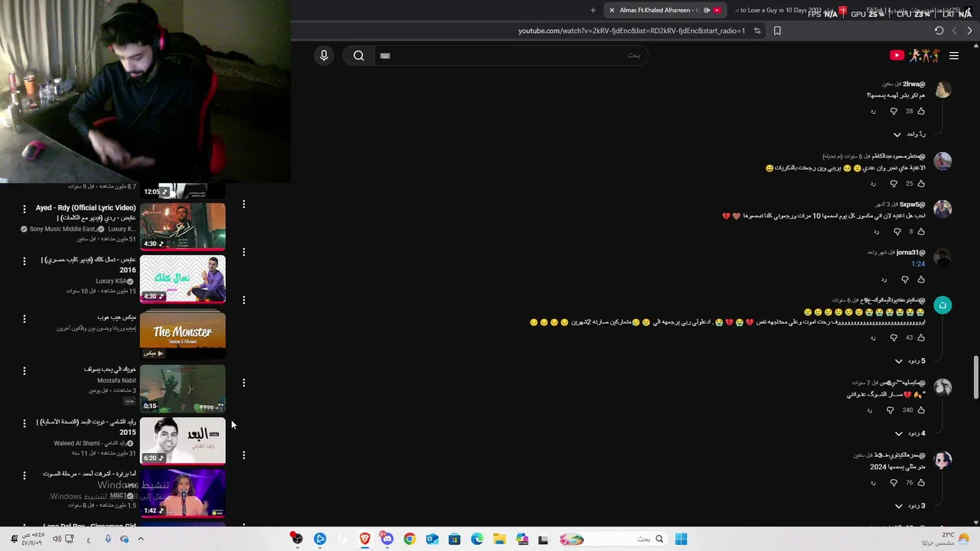The height and width of the screenshot is (551, 980).
Task: Open Brave browser from the taskbar
Action: [x=365, y=540]
